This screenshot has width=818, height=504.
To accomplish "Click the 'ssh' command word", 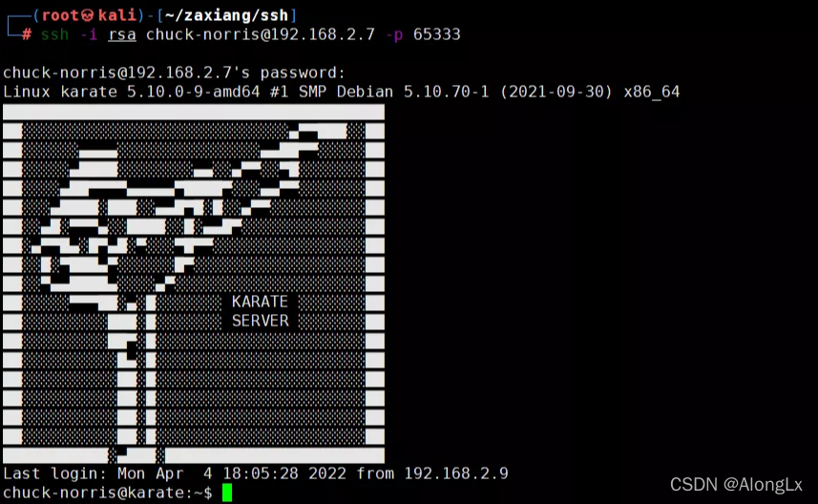I will (54, 34).
